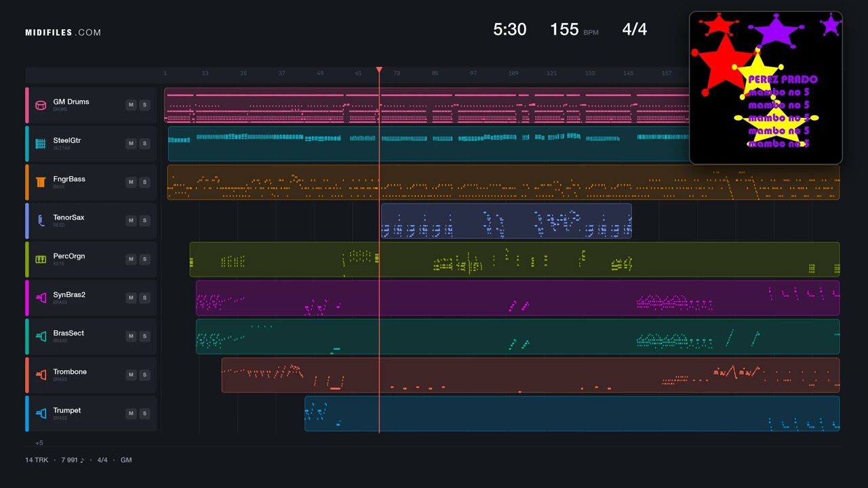
Task: Jump to bar 97 on the ruler
Action: click(x=473, y=73)
